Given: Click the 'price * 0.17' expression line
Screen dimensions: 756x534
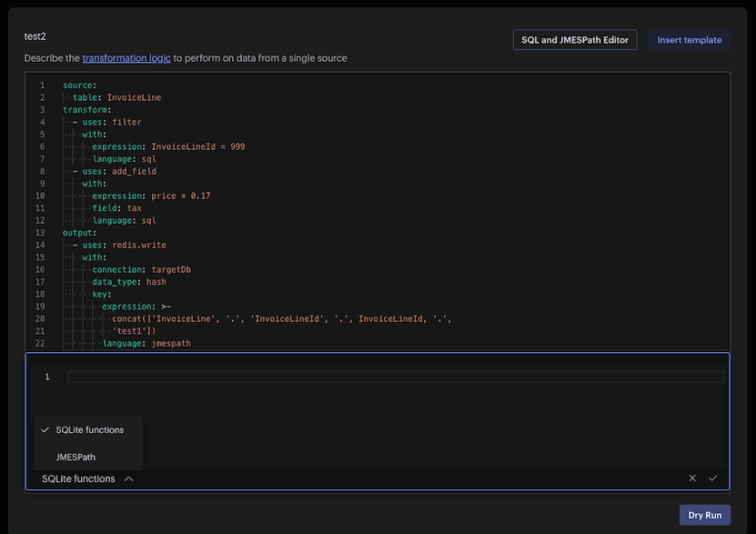Looking at the screenshot, I should coord(151,196).
